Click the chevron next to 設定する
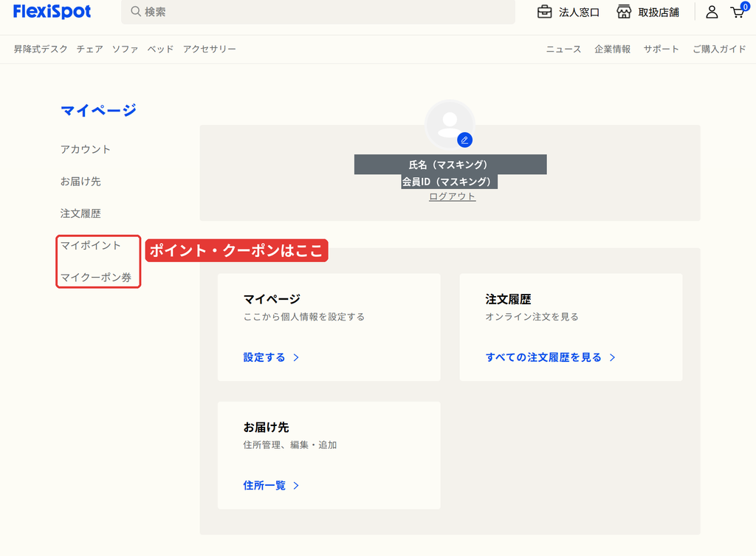756x556 pixels. pyautogui.click(x=296, y=357)
